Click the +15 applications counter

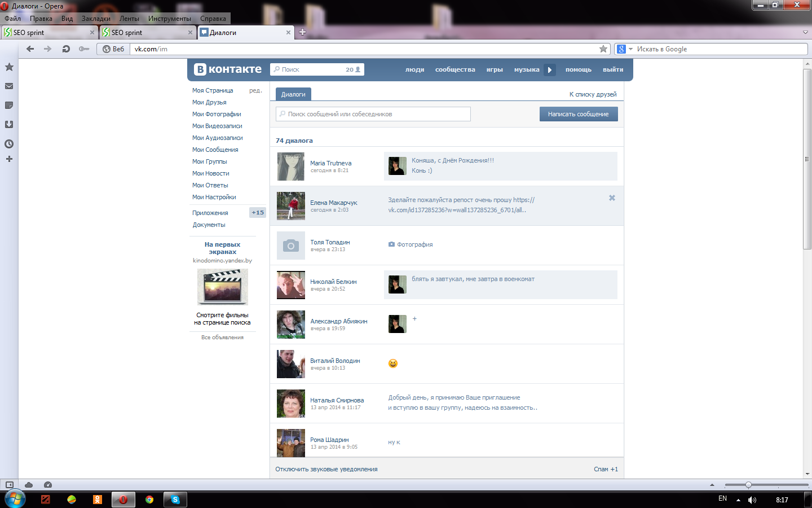point(258,213)
